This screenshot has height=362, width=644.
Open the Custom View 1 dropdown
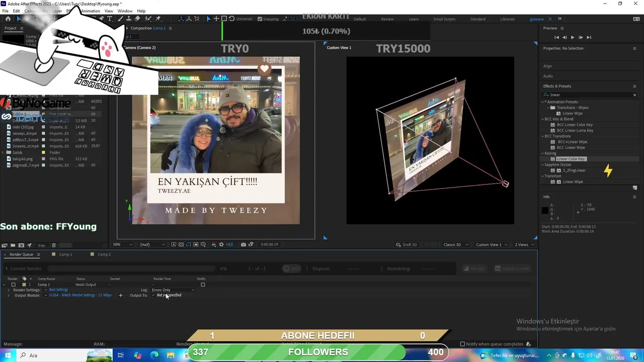(491, 244)
